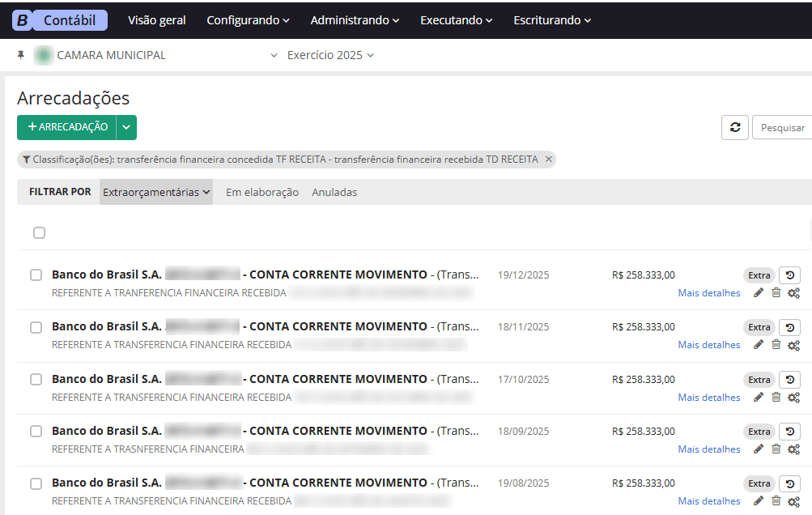View history clock icon of the 19/12/2025 arrecadação
812x515 pixels.
(790, 275)
